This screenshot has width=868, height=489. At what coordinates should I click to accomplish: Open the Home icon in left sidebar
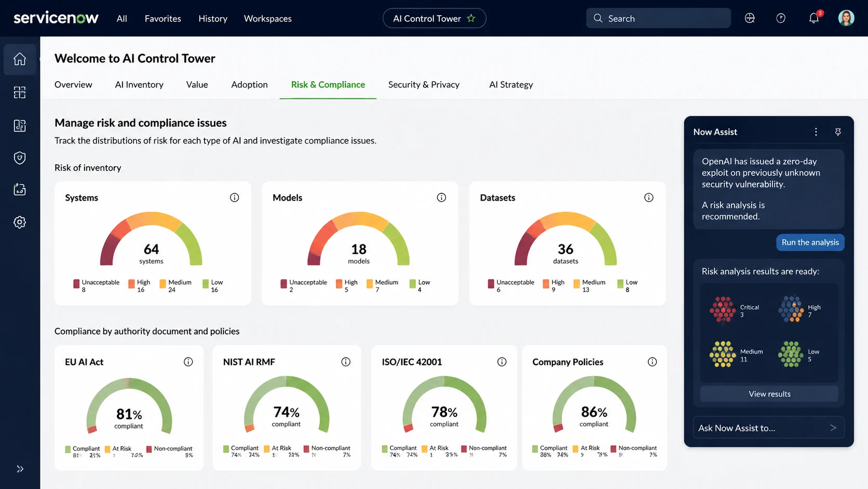click(20, 59)
